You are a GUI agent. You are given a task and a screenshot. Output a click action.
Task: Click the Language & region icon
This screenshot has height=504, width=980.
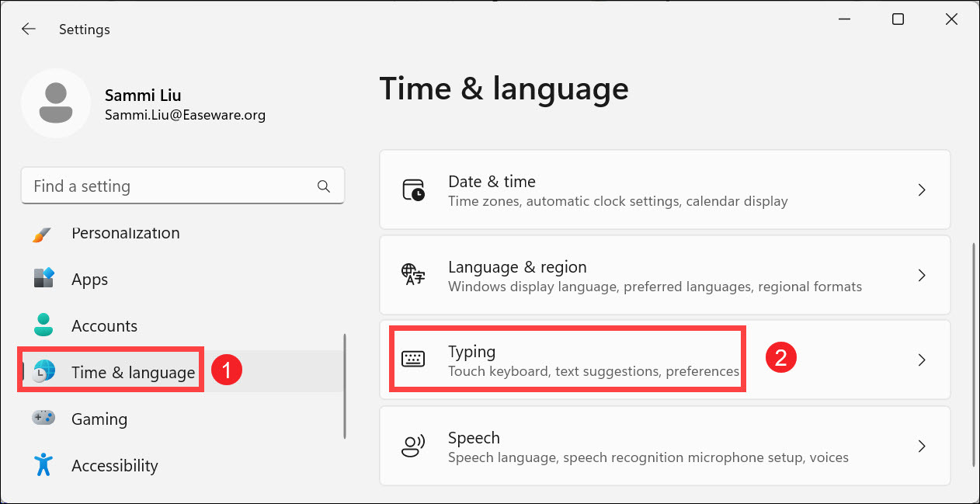[413, 276]
